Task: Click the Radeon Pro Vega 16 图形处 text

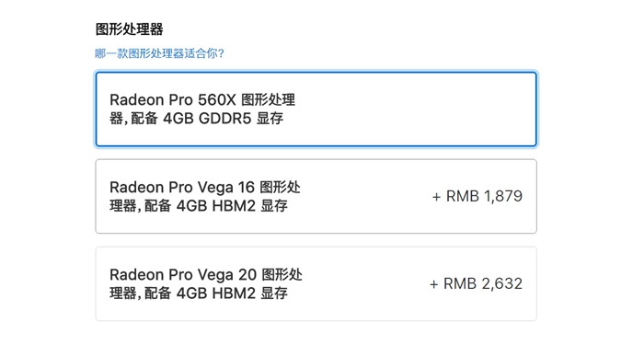Action: point(205,188)
